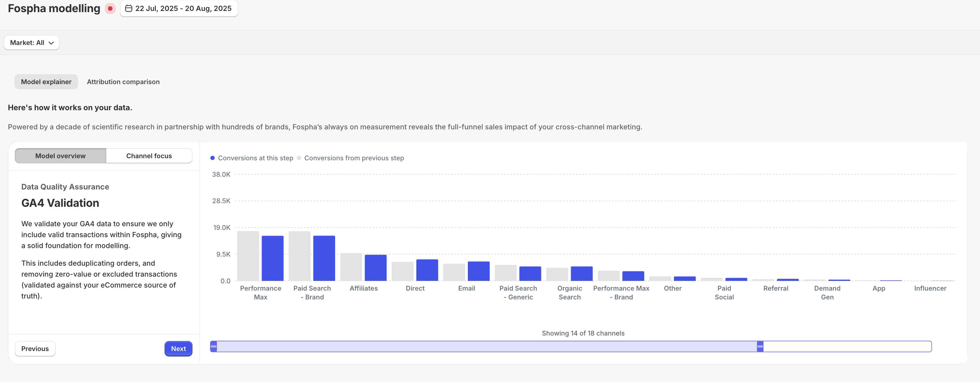
Task: Click the calendar icon in date picker
Action: click(129, 9)
